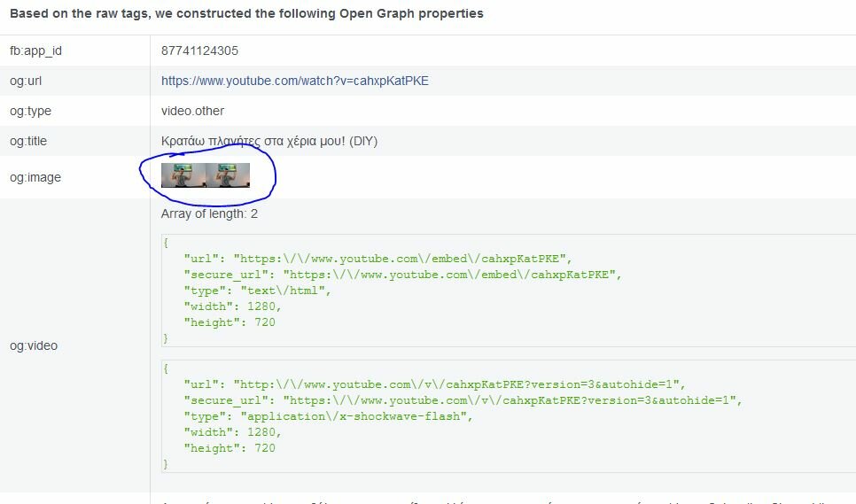Click the embed url line in first JSON block
The image size is (856, 504).
click(x=377, y=259)
